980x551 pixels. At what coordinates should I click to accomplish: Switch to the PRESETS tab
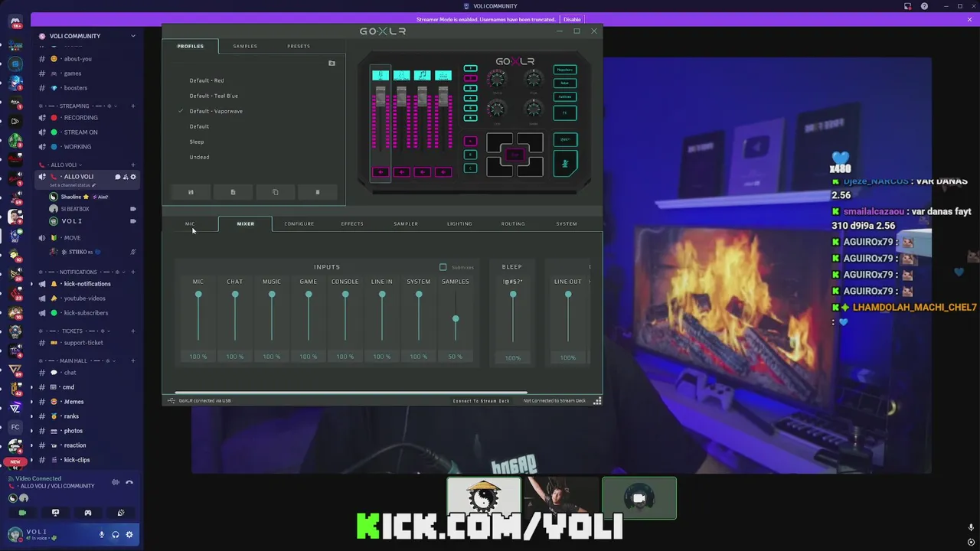point(299,46)
